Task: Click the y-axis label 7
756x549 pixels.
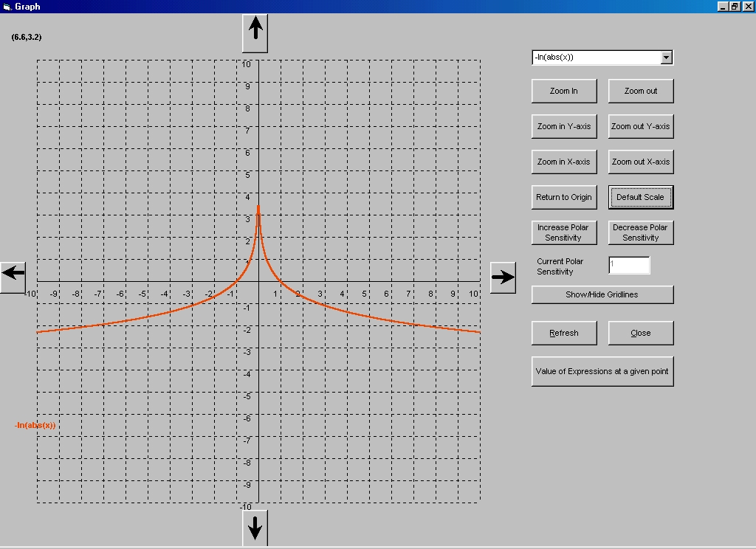Action: (x=248, y=131)
